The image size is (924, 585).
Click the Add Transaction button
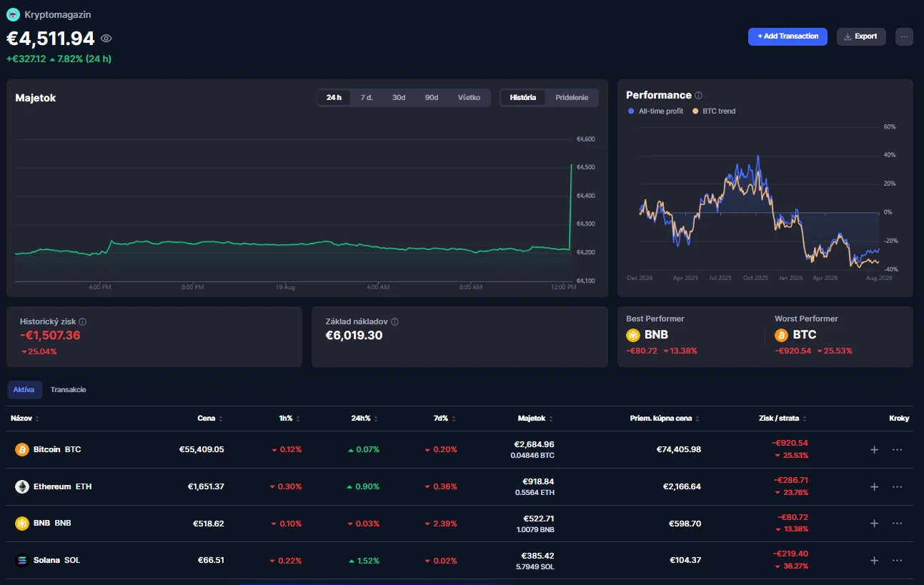coord(788,36)
